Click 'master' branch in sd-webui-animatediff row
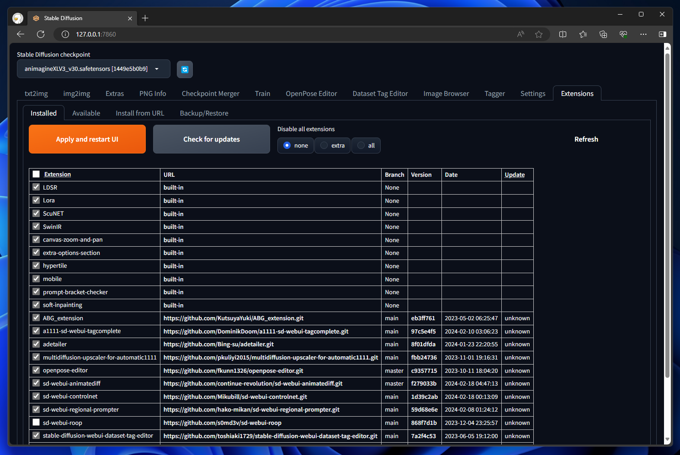This screenshot has width=680, height=455. click(x=394, y=383)
